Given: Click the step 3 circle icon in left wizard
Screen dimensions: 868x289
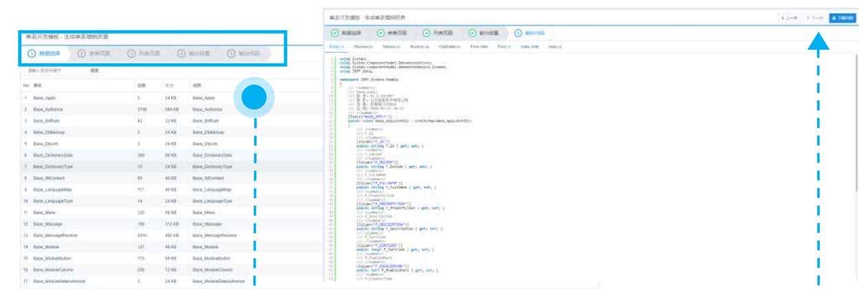Looking at the screenshot, I should (131, 53).
